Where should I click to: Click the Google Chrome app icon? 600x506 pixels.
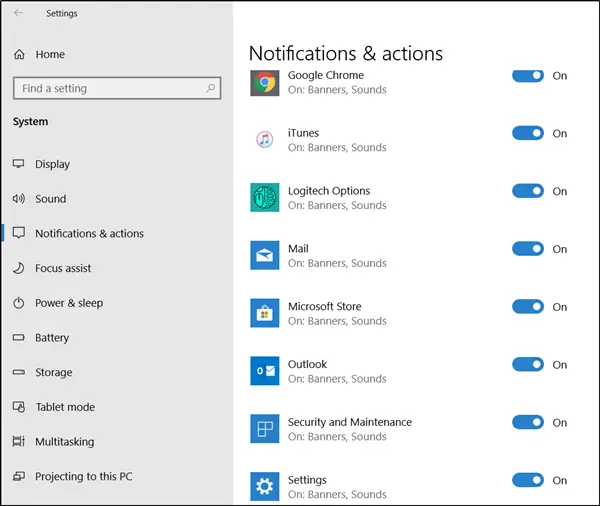(264, 82)
